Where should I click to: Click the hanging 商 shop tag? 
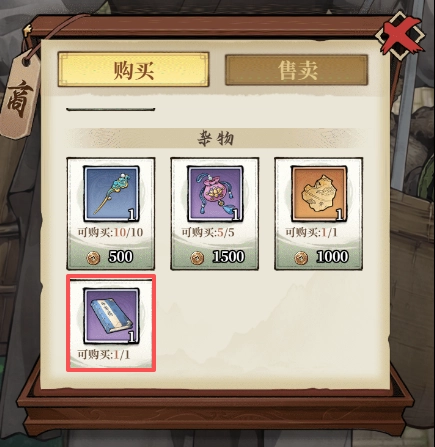[21, 95]
